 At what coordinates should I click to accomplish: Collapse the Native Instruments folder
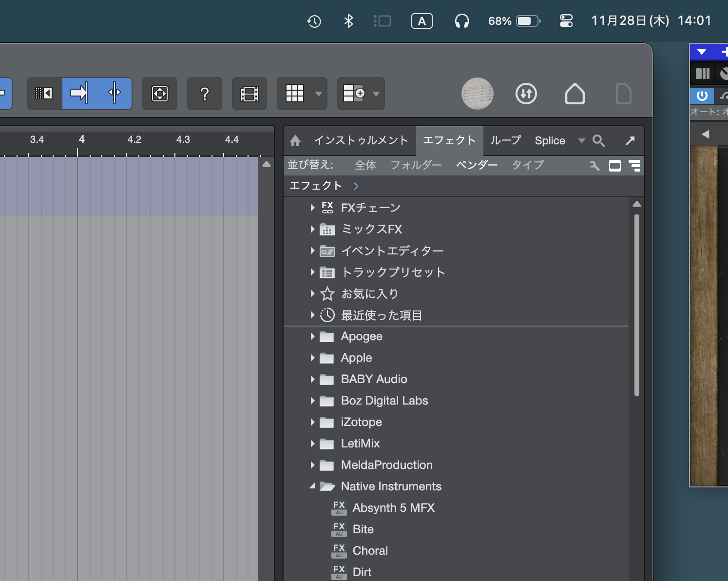point(312,486)
